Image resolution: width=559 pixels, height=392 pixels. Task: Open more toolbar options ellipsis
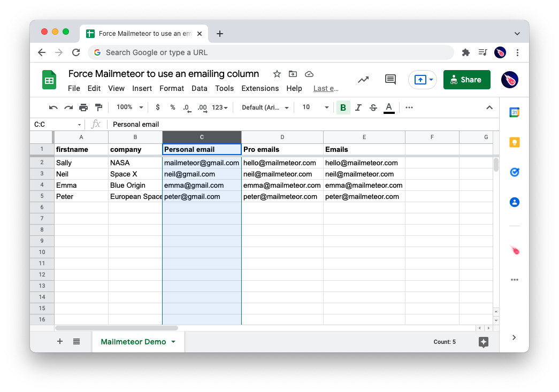(409, 107)
